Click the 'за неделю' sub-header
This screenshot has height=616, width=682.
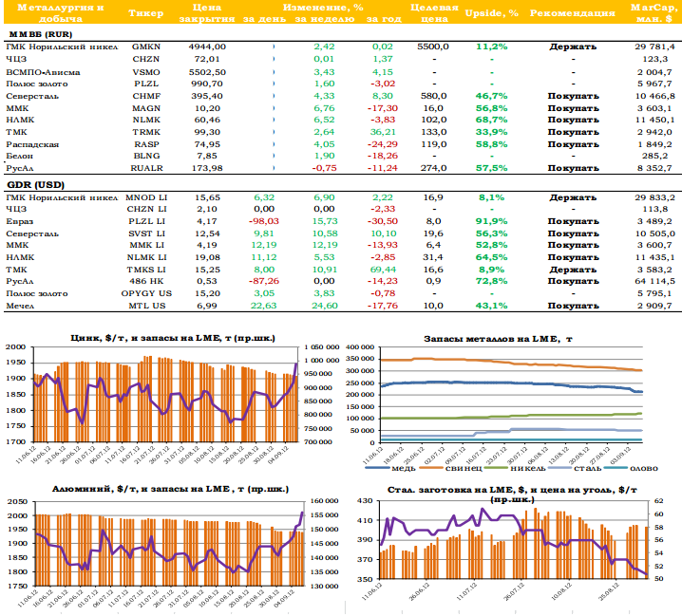pyautogui.click(x=325, y=19)
